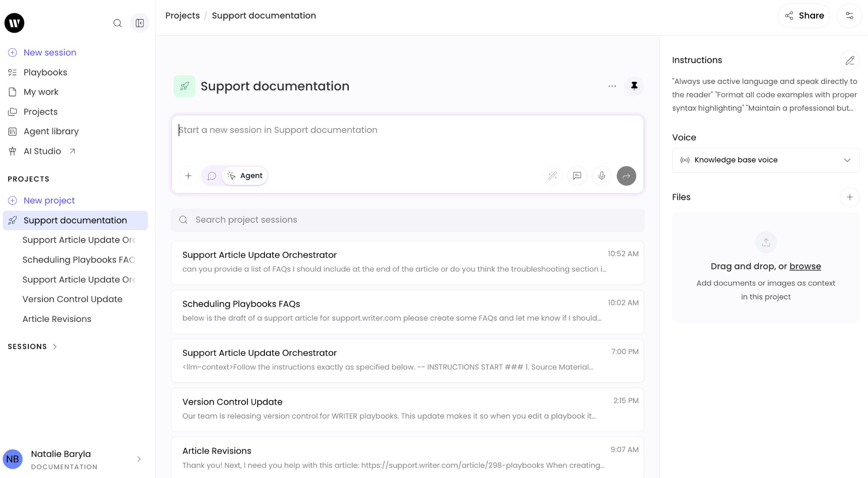Open the Knowledge base voice dropdown
This screenshot has width=868, height=478.
coord(765,160)
